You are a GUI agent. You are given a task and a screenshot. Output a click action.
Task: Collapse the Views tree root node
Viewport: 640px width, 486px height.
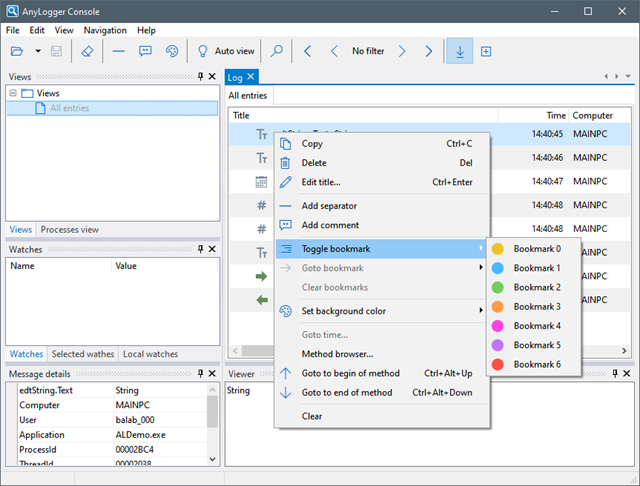[x=13, y=93]
